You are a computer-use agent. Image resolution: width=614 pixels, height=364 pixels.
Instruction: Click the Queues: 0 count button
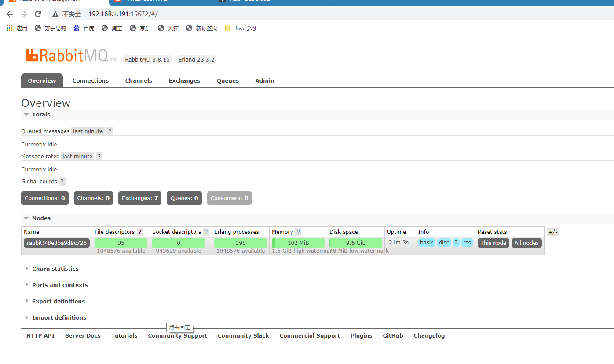point(184,198)
